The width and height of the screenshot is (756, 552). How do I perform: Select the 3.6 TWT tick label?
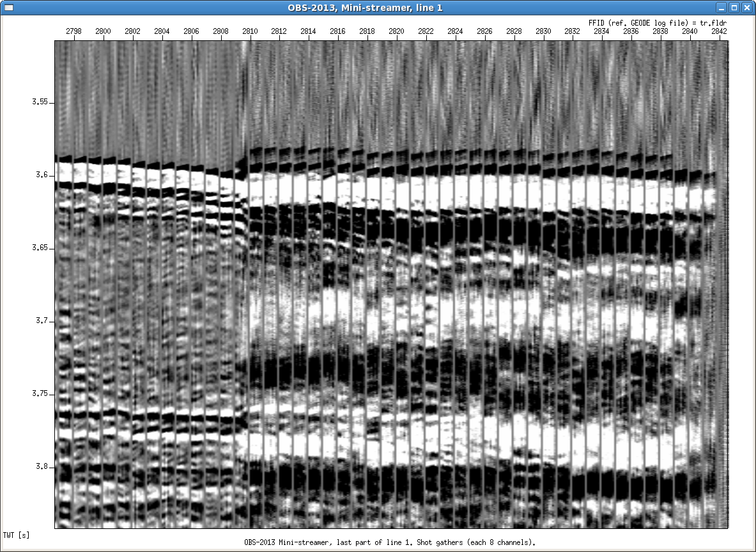(x=42, y=175)
